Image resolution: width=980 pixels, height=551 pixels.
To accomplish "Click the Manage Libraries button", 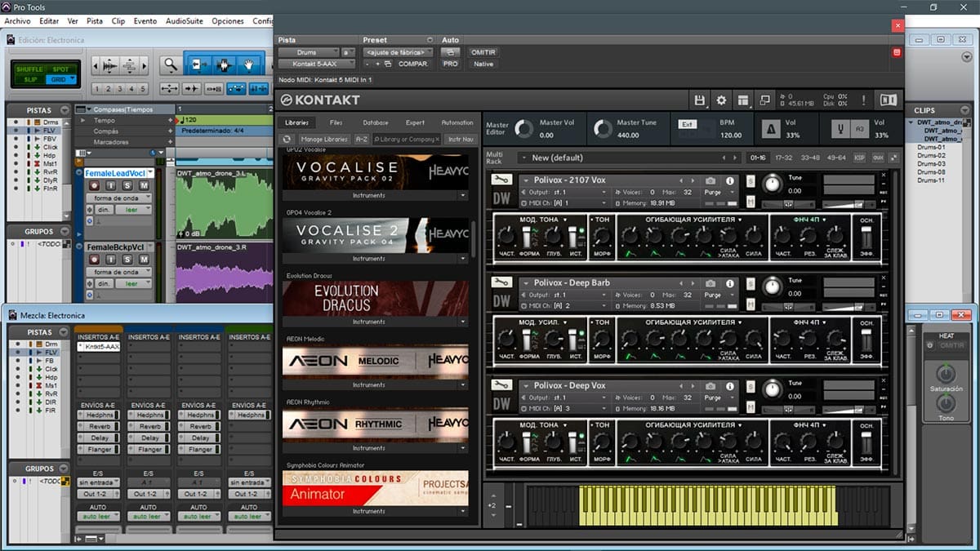I will pos(325,140).
